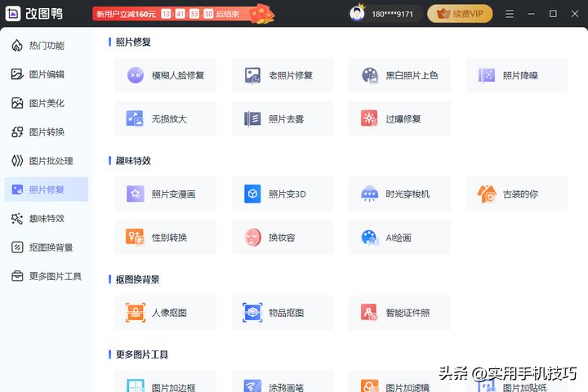Click the AI绘画 label
This screenshot has width=588, height=392.
(x=399, y=238)
